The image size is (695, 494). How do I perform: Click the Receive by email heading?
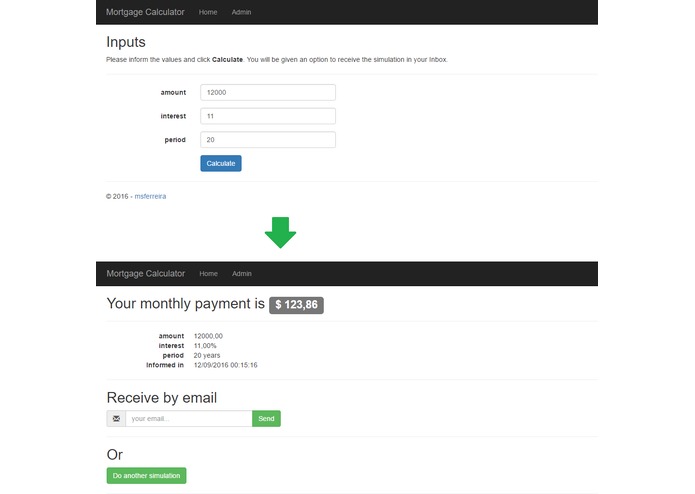tap(162, 397)
